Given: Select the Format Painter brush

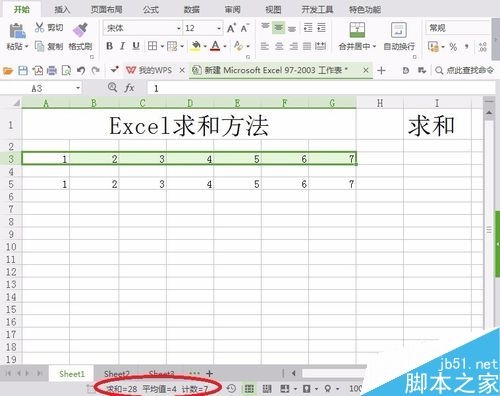Looking at the screenshot, I should (x=80, y=29).
